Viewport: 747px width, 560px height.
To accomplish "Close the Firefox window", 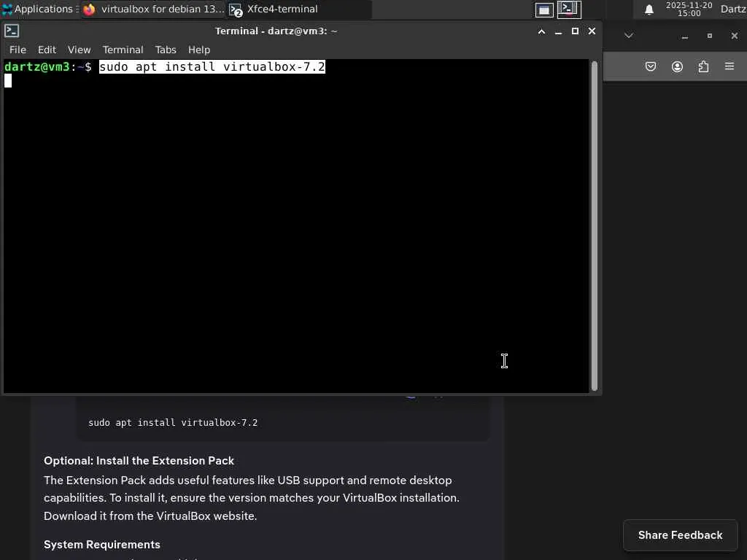I will pyautogui.click(x=734, y=36).
